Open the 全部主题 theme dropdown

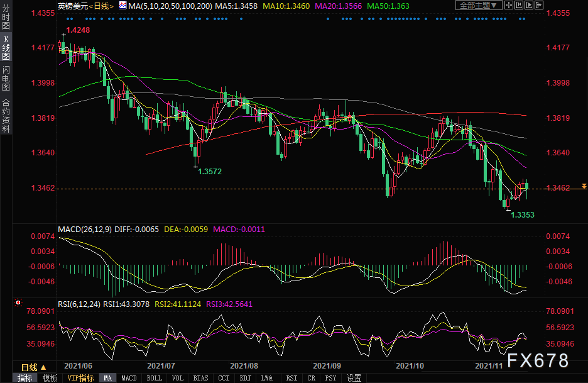pyautogui.click(x=480, y=5)
